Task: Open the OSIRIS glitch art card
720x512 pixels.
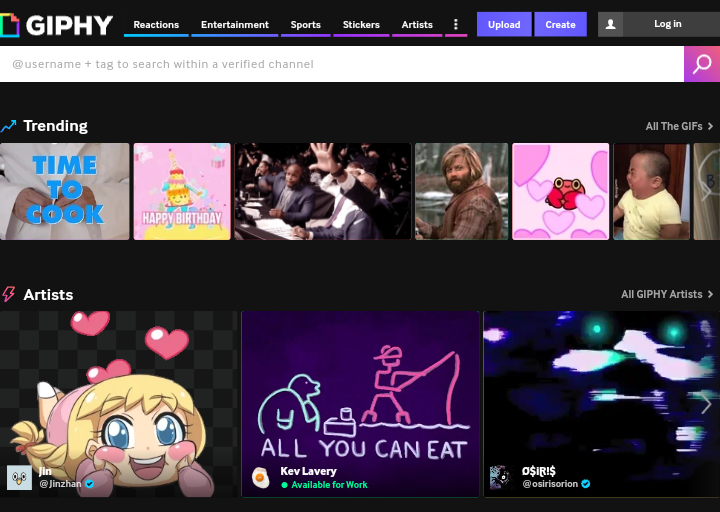Action: click(602, 404)
